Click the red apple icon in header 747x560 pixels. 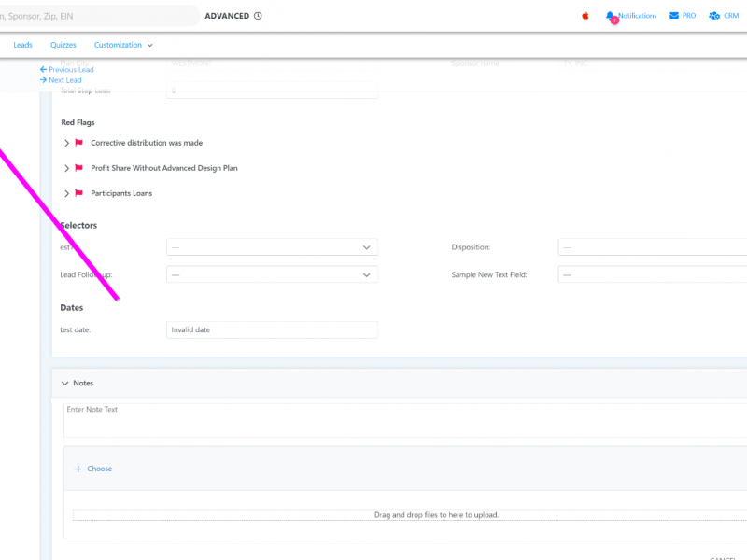(x=585, y=16)
